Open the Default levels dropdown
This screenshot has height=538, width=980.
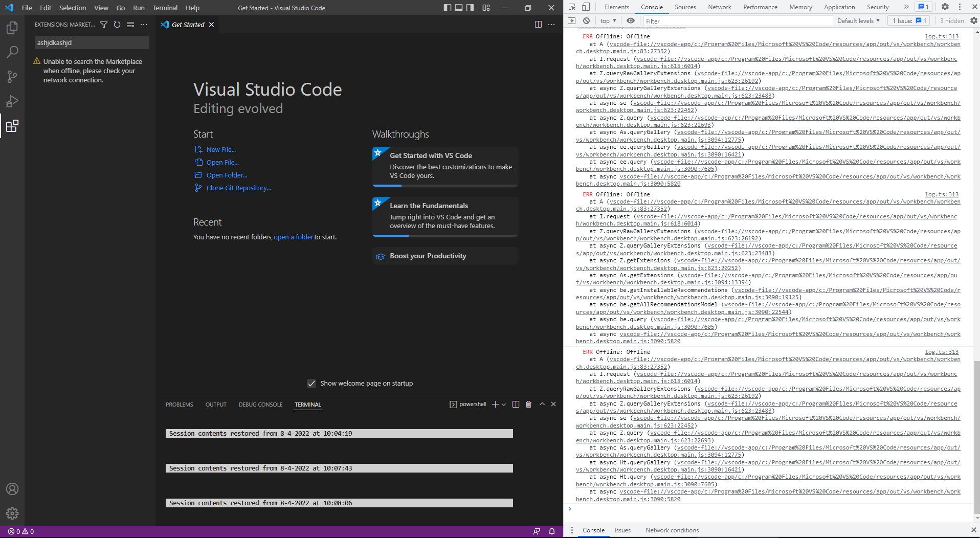click(857, 20)
